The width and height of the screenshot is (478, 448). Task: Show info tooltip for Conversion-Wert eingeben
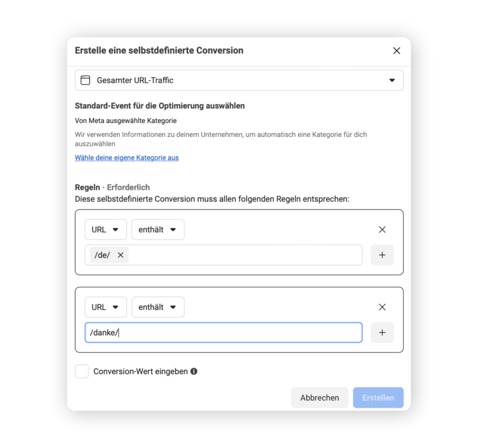194,371
